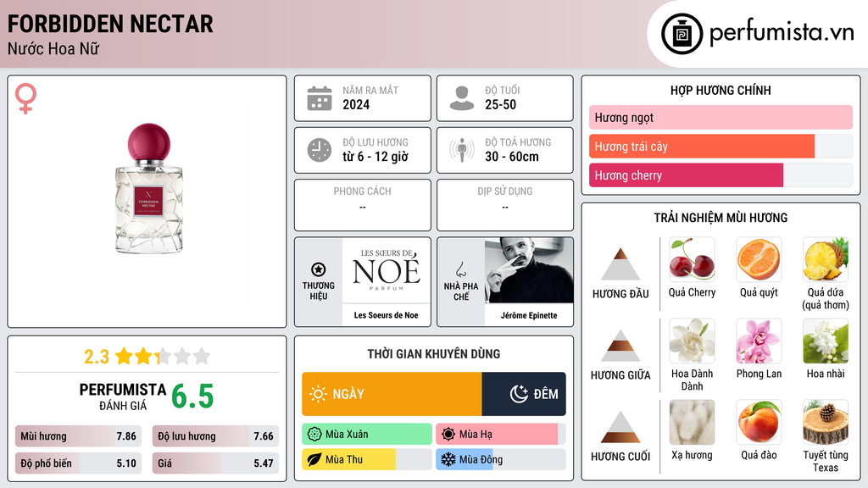Click the Hương giữa pyramid icon
Screen dimensions: 868x488
click(x=620, y=346)
